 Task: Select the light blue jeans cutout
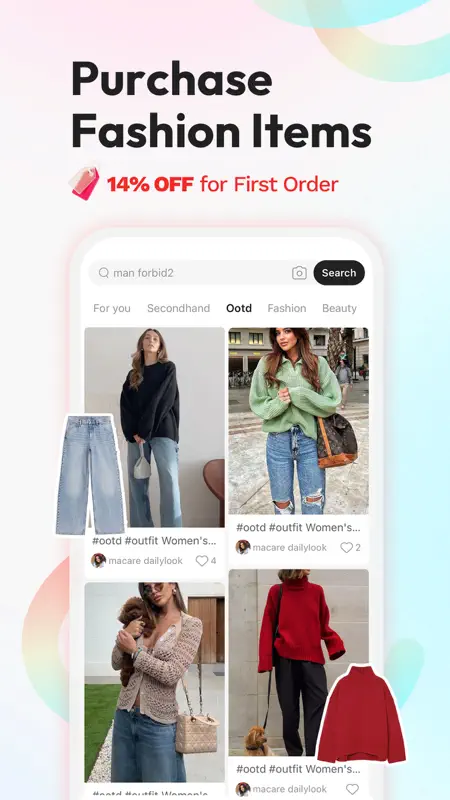90,475
